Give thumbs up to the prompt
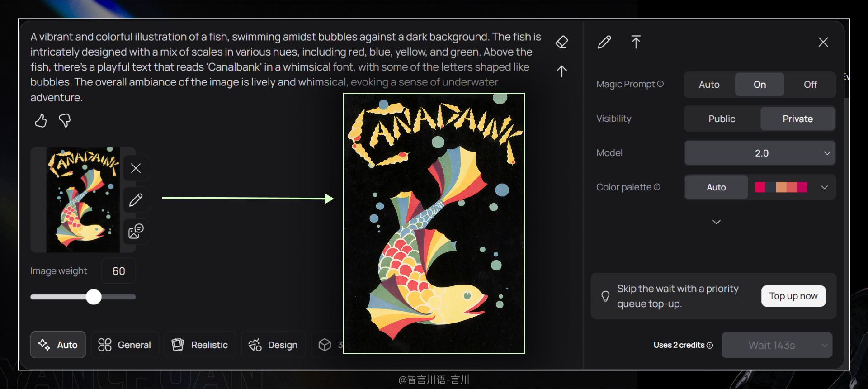 click(x=41, y=120)
